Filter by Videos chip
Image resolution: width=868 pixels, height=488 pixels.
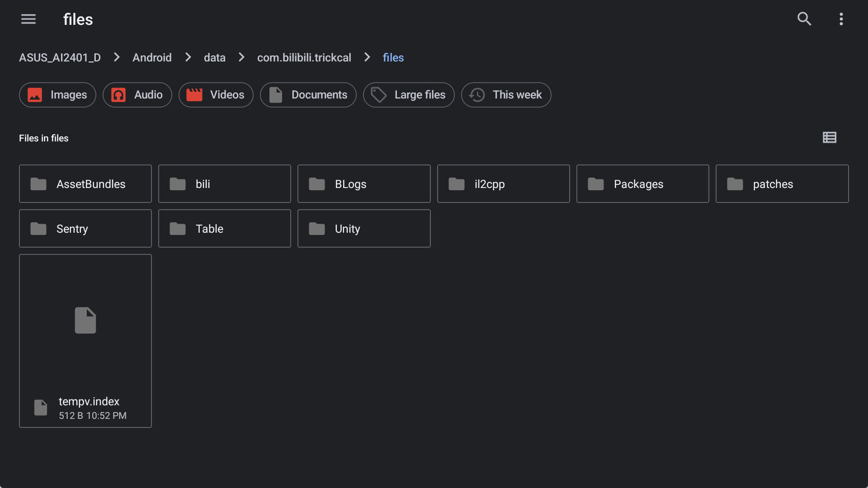tap(216, 95)
